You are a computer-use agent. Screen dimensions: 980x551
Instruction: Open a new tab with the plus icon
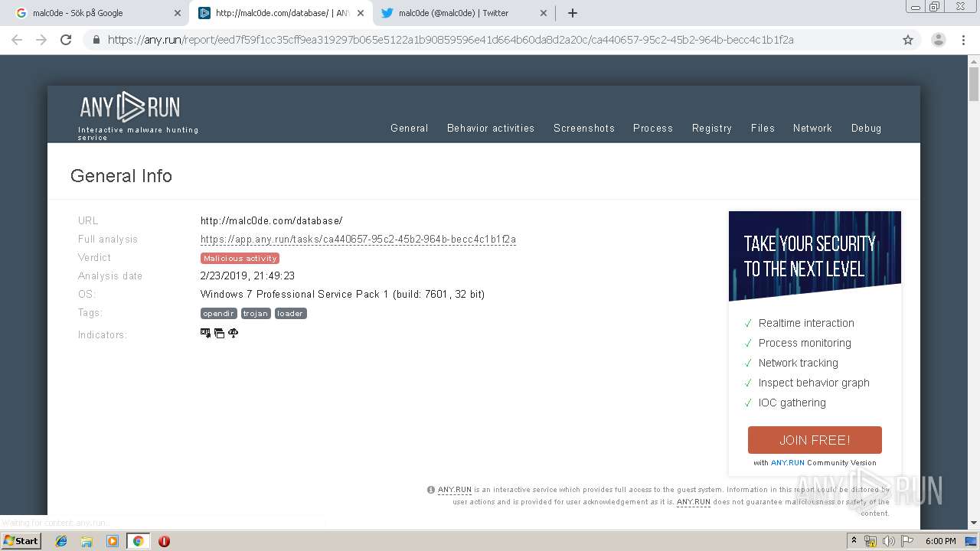pos(573,13)
